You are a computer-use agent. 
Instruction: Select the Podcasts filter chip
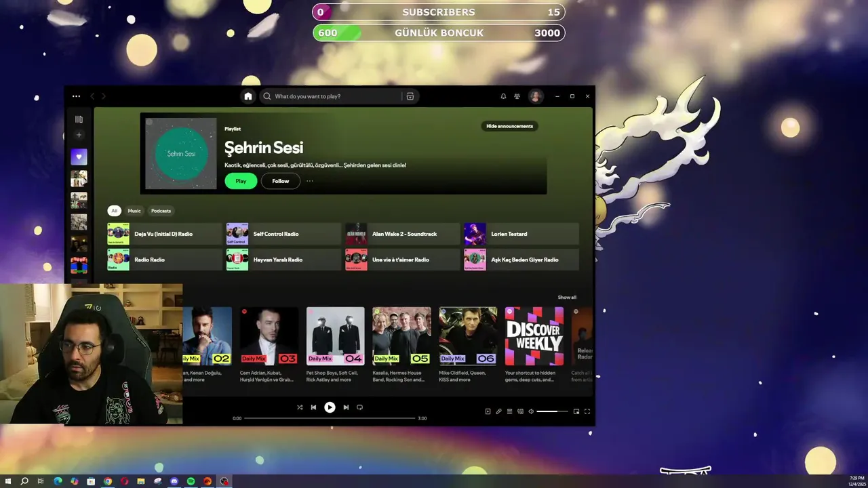(x=161, y=211)
